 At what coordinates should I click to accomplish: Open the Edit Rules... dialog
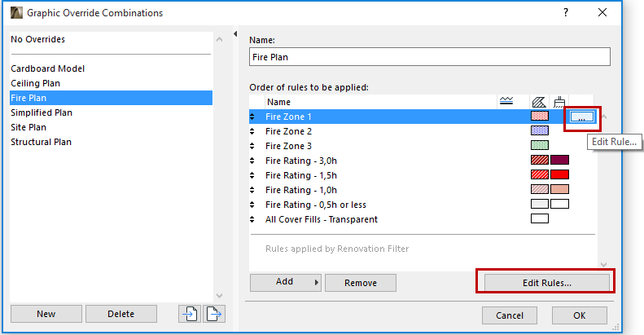tap(546, 283)
